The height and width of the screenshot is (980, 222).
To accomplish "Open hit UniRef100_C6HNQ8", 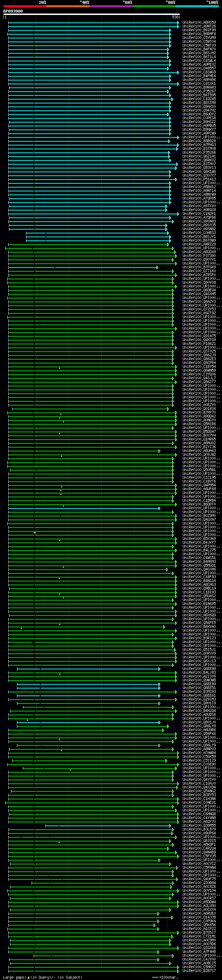I will (x=199, y=814).
